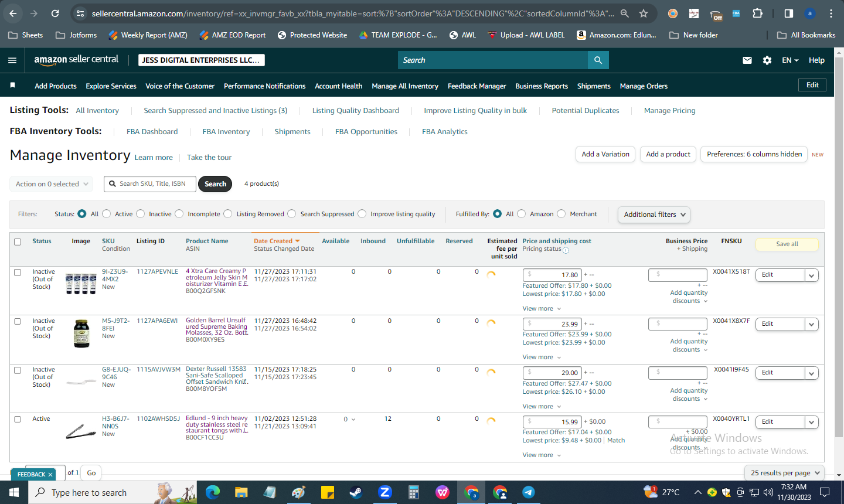Image resolution: width=844 pixels, height=504 pixels.
Task: Expand the Available quantity arrow in the Edlund row
Action: 353,420
